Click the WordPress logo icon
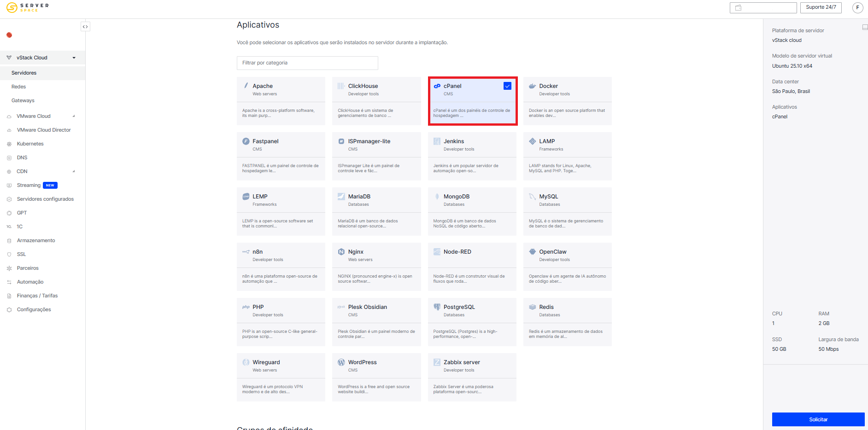The height and width of the screenshot is (430, 868). click(x=341, y=362)
